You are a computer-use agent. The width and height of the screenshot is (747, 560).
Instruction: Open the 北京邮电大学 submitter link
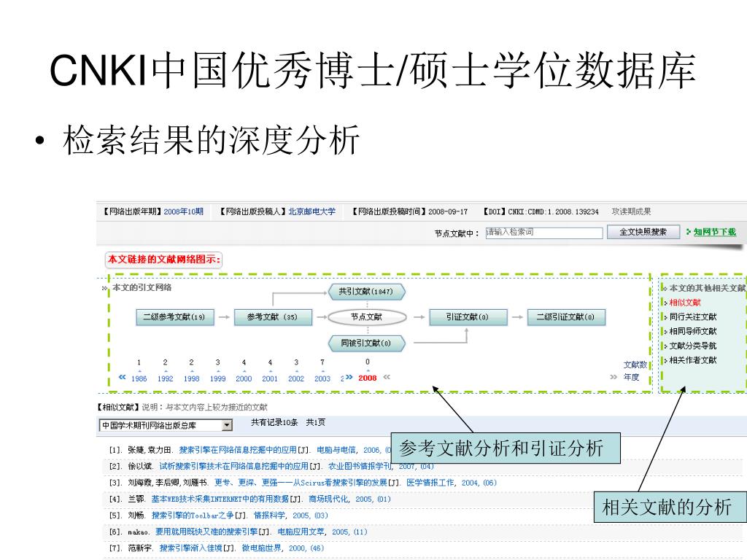point(312,211)
